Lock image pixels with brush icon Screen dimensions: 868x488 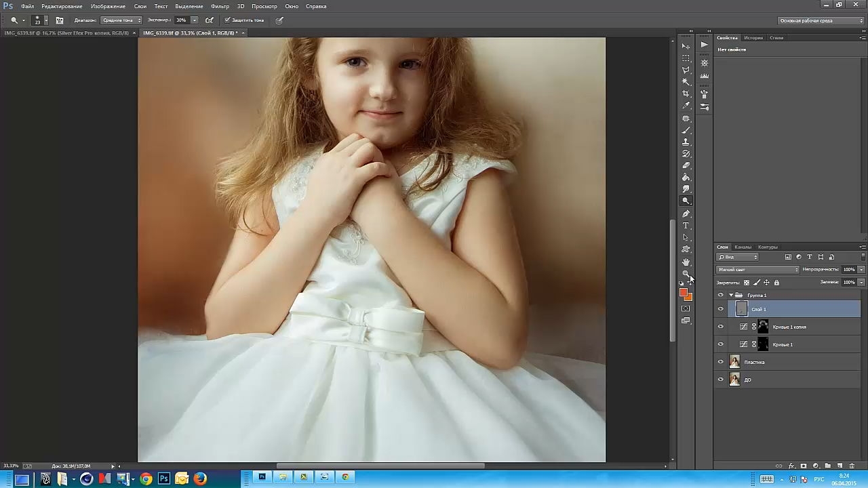[757, 283]
